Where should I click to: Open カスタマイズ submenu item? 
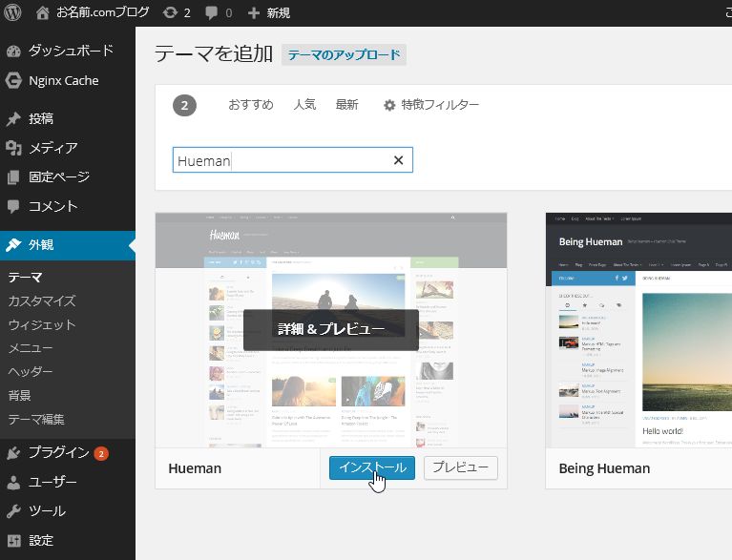(42, 301)
